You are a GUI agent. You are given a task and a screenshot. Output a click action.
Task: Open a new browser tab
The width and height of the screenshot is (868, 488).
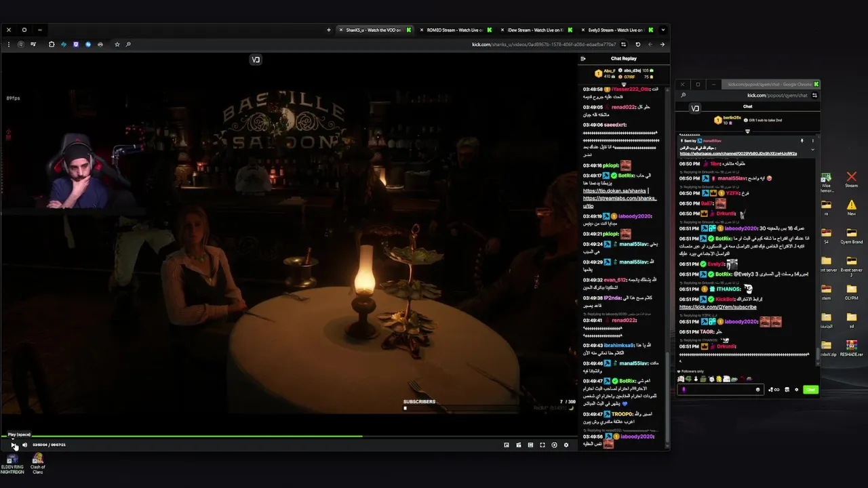[x=328, y=30]
